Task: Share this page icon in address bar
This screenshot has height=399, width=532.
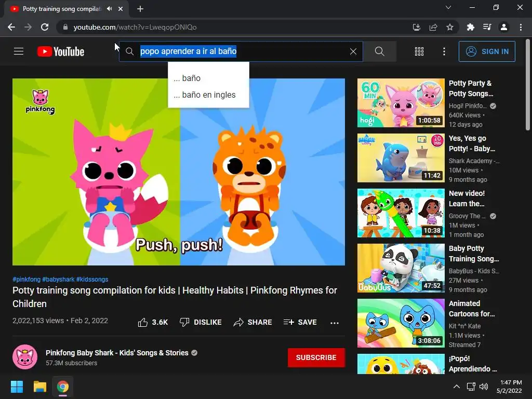Action: (x=433, y=27)
